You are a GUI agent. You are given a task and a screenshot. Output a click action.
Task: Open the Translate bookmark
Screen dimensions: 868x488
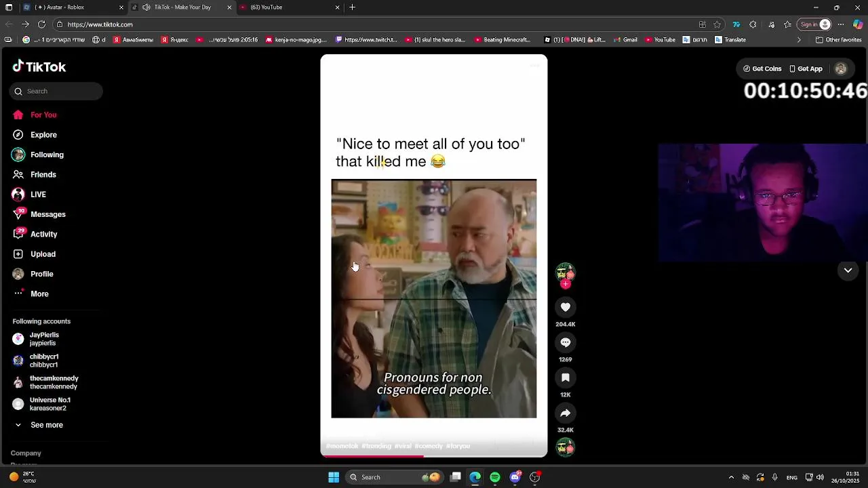pos(730,40)
